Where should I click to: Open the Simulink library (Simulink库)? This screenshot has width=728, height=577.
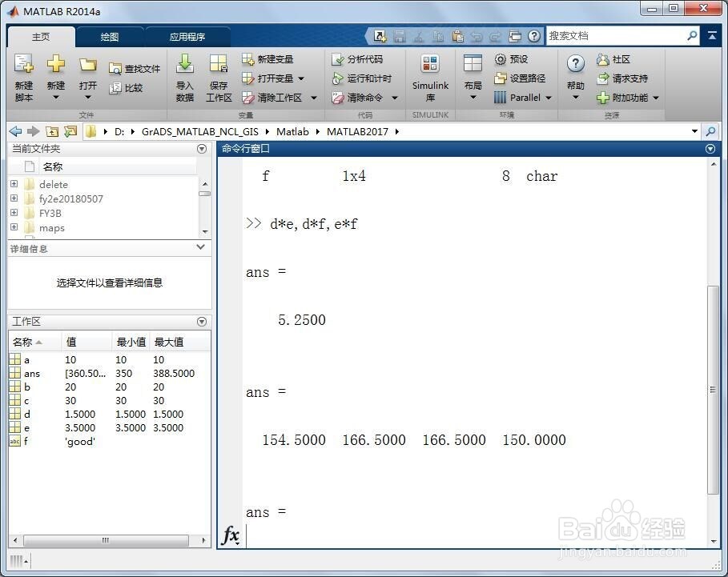(x=430, y=77)
